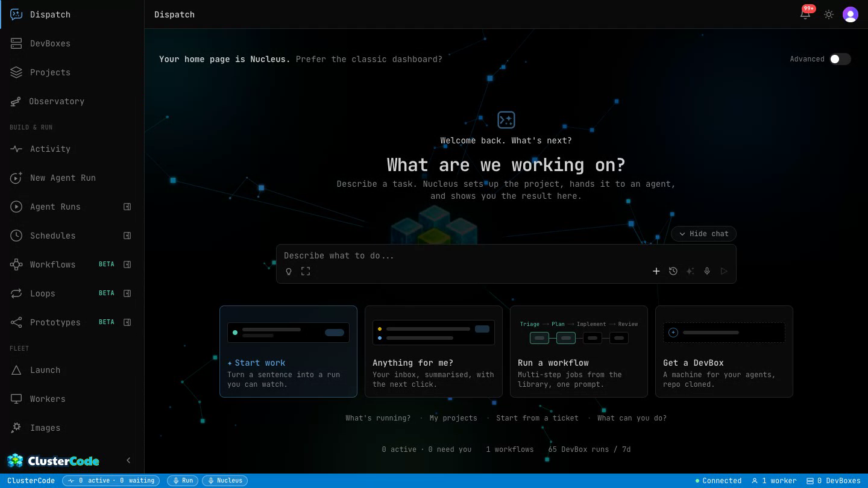Open Projects in the sidebar
The height and width of the screenshot is (488, 868).
72,72
